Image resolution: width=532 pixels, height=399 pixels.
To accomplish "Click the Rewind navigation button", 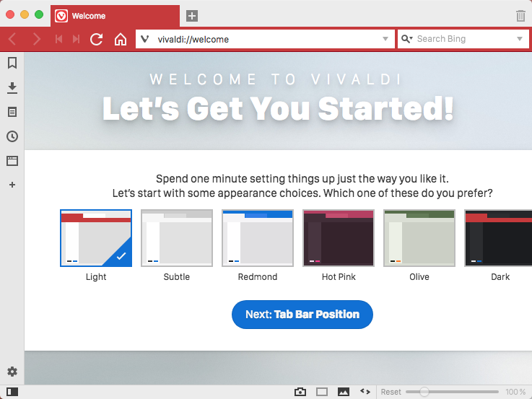I will pyautogui.click(x=58, y=40).
